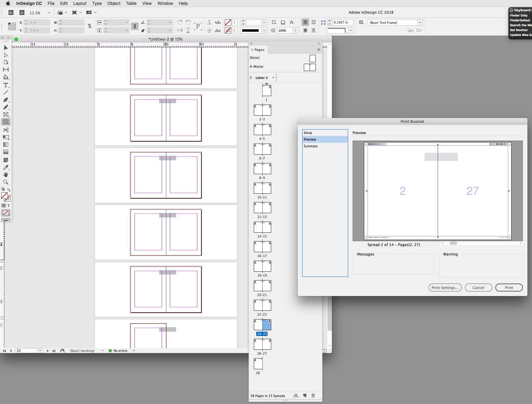Select the Gradient Feather tool

[6, 152]
